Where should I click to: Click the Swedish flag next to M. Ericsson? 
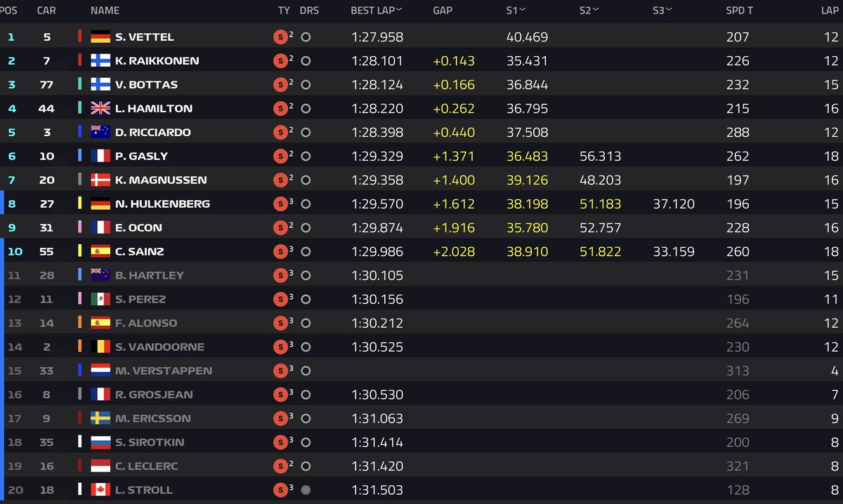click(x=100, y=419)
